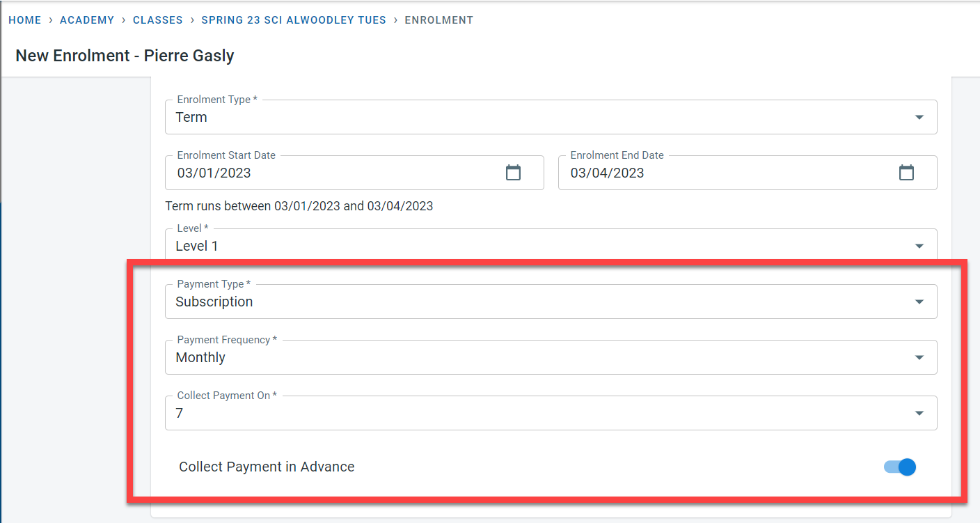Screen dimensions: 980x523
Task: Go to Home in the breadcrumb
Action: pos(25,20)
